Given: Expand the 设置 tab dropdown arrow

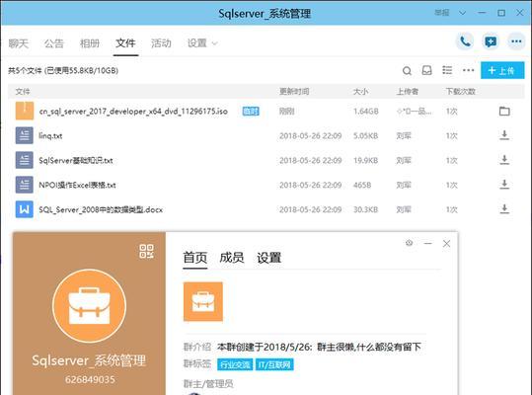Looking at the screenshot, I should coord(214,43).
